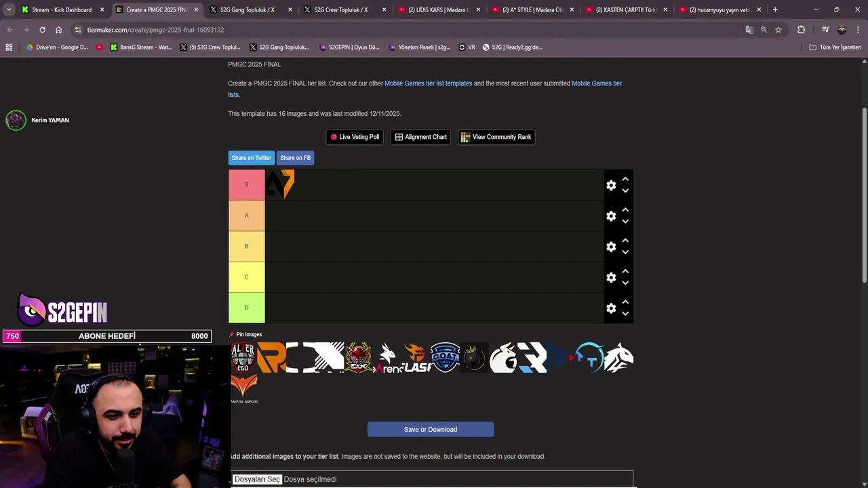The image size is (868, 488).
Task: Open Yönetim Paneli bookmark
Action: point(420,47)
